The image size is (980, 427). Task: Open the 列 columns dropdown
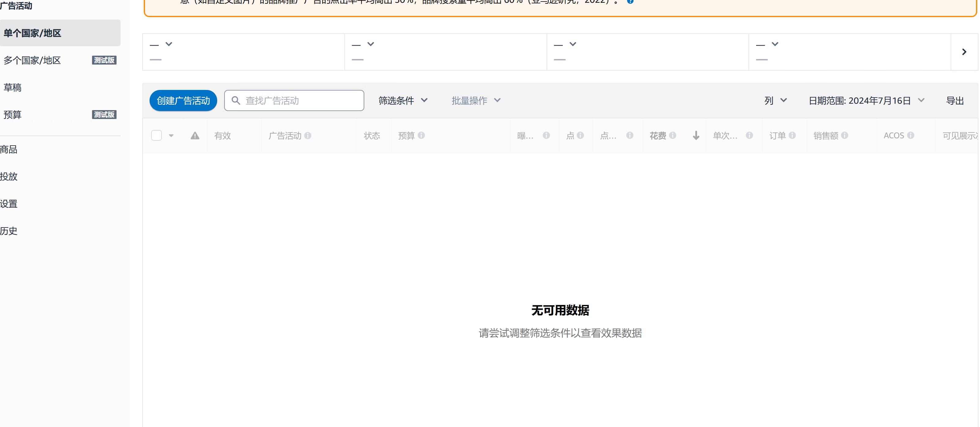pos(775,100)
